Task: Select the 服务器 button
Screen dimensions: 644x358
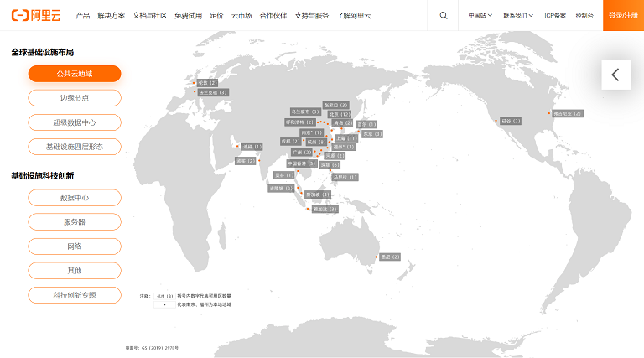Action: [x=75, y=222]
